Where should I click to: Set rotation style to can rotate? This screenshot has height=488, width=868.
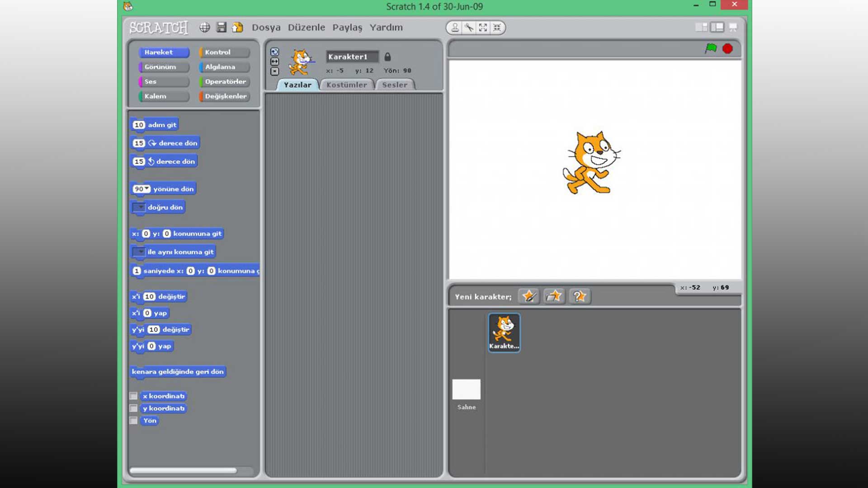click(x=274, y=52)
